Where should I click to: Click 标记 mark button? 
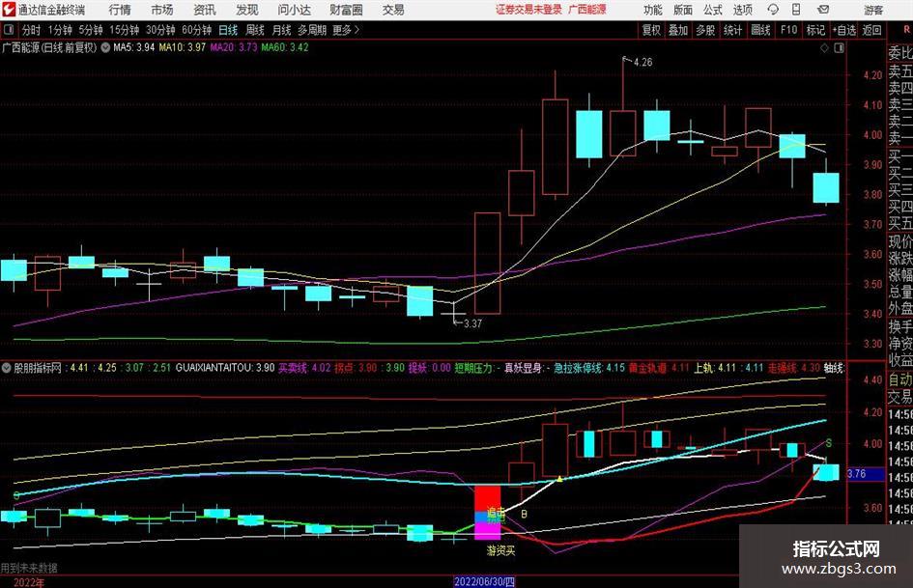(x=815, y=30)
